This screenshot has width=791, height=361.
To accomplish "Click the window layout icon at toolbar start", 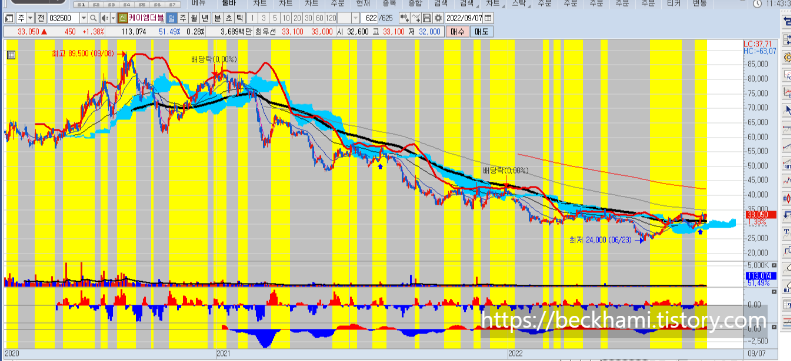I will coord(9,18).
